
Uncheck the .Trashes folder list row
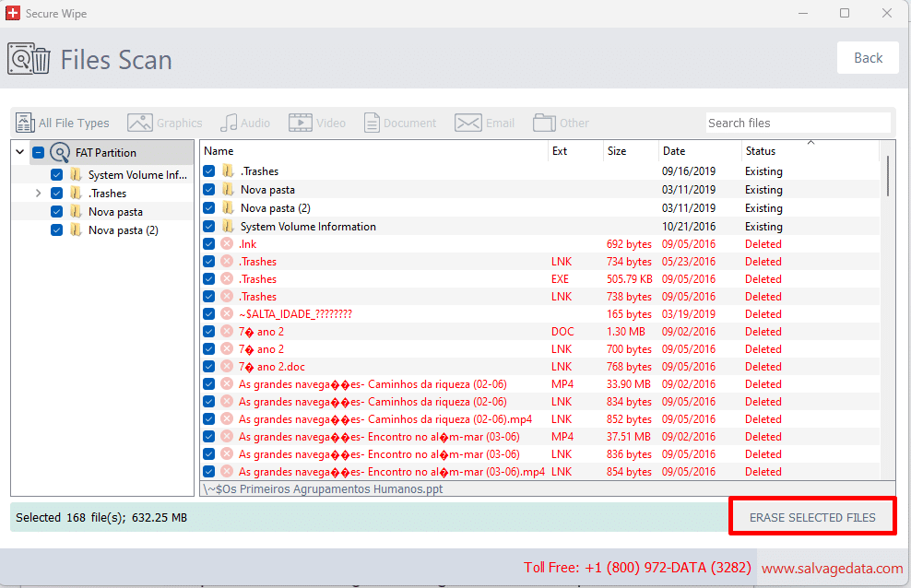(209, 171)
